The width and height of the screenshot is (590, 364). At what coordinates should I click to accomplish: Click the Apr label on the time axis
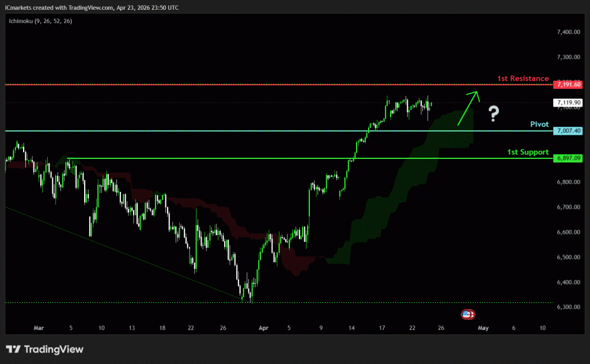coord(264,328)
